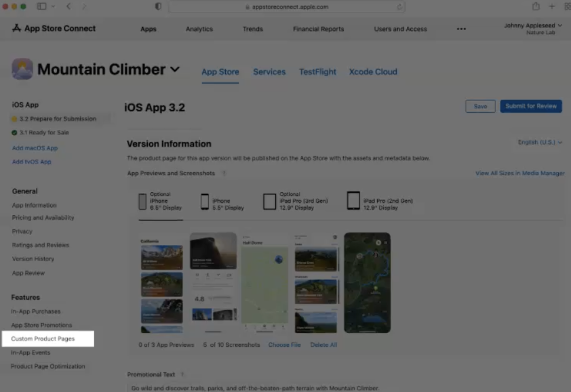The height and width of the screenshot is (392, 571).
Task: Open the three-dot more menu in navigation
Action: [461, 29]
